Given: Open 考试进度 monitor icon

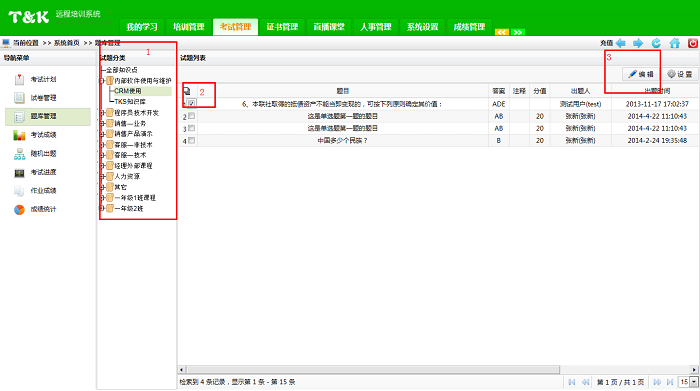Looking at the screenshot, I should pos(19,172).
